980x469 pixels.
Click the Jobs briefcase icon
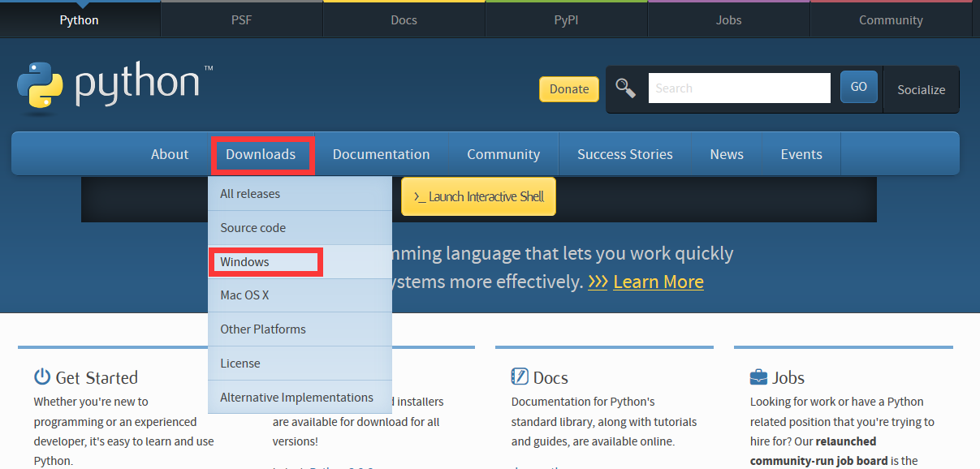click(758, 377)
